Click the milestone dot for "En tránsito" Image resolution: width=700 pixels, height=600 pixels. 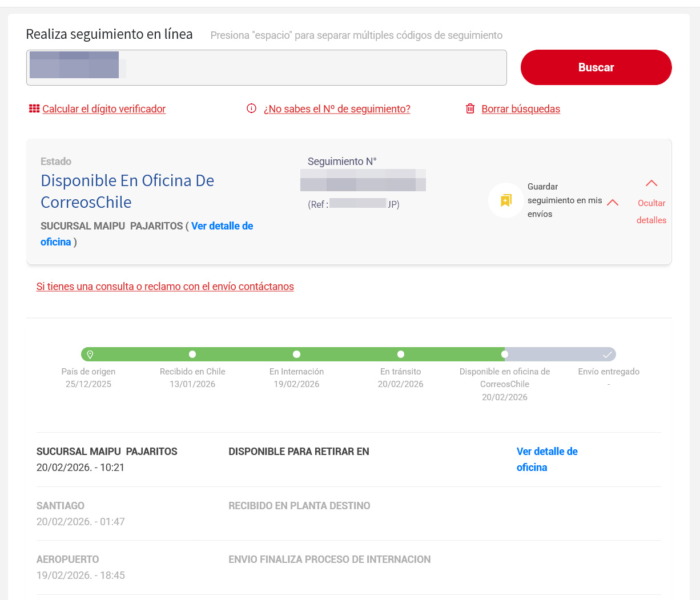[400, 354]
